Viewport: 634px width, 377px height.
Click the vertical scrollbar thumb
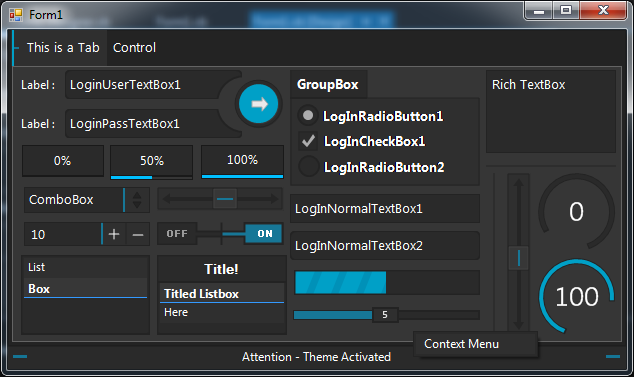coord(518,258)
